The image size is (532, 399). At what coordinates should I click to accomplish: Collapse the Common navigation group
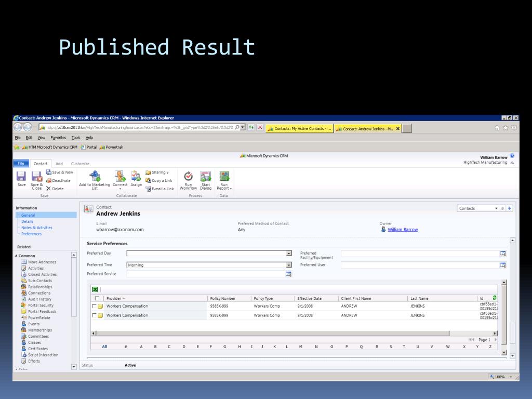tap(16, 256)
